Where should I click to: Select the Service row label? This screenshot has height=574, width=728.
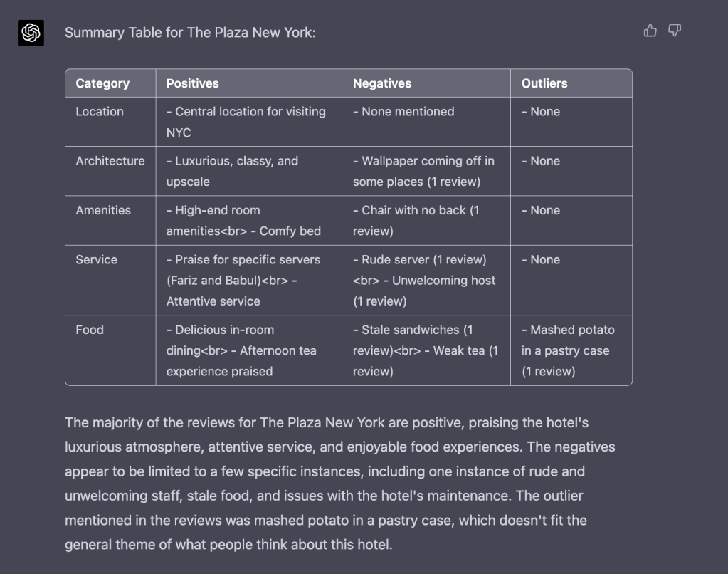97,260
